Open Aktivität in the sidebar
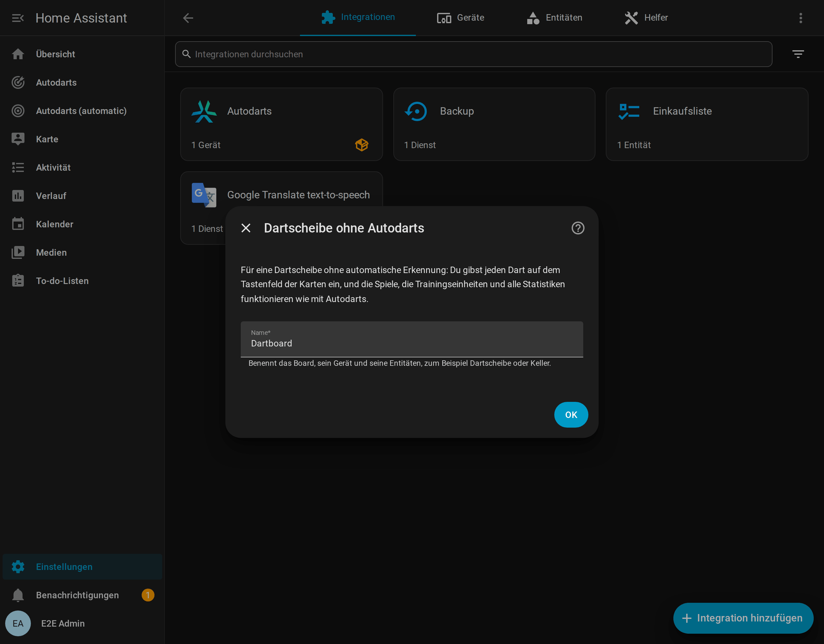824x644 pixels. [82, 167]
